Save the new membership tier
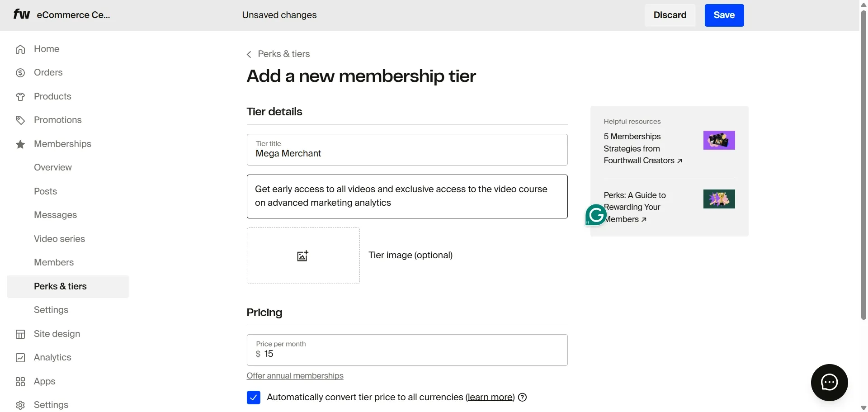The height and width of the screenshot is (412, 868). click(x=724, y=15)
